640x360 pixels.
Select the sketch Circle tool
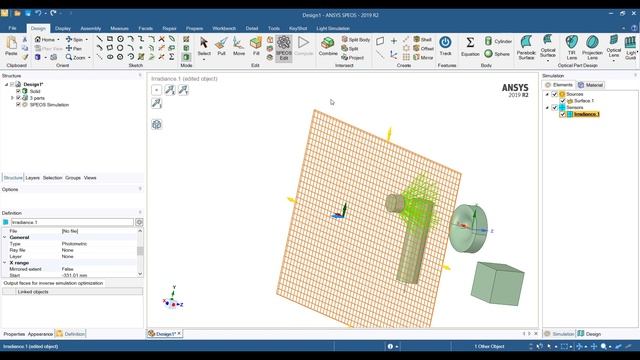coord(120,39)
